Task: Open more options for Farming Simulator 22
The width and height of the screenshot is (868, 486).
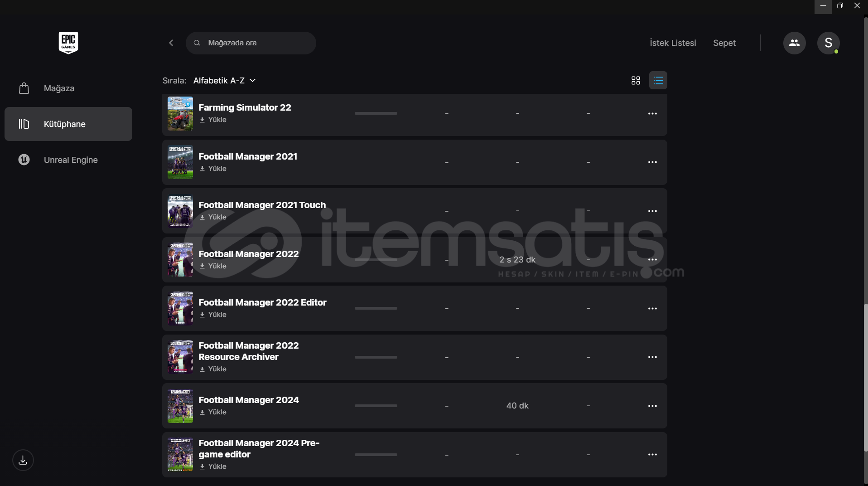Action: [x=652, y=113]
